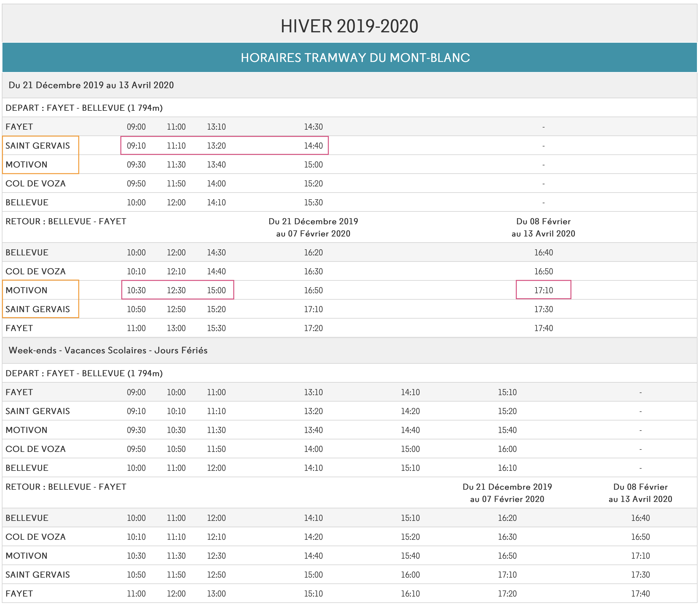Screen dimensions: 700x606
Task: Click 13:20 in the first section's SAINT GERVAIS row
Action: coord(216,146)
